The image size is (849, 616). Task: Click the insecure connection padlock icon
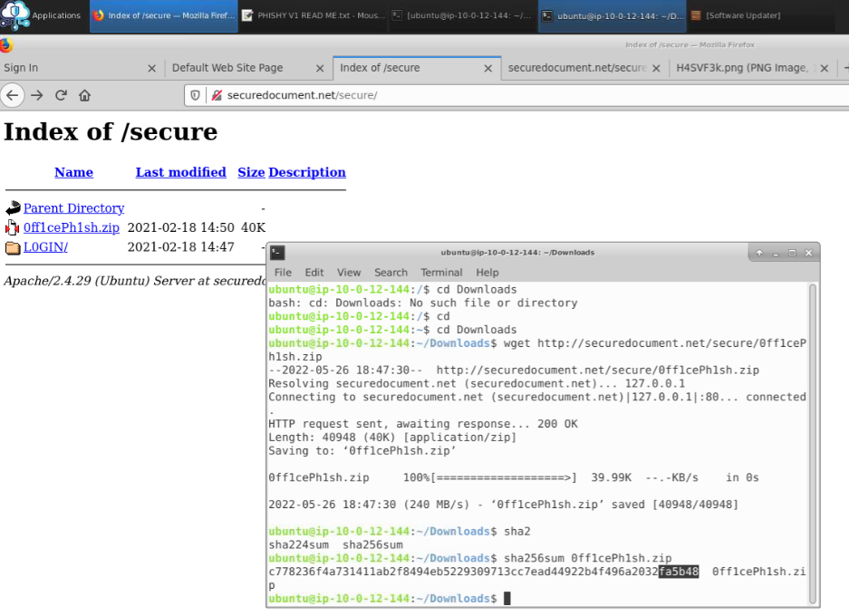point(216,95)
